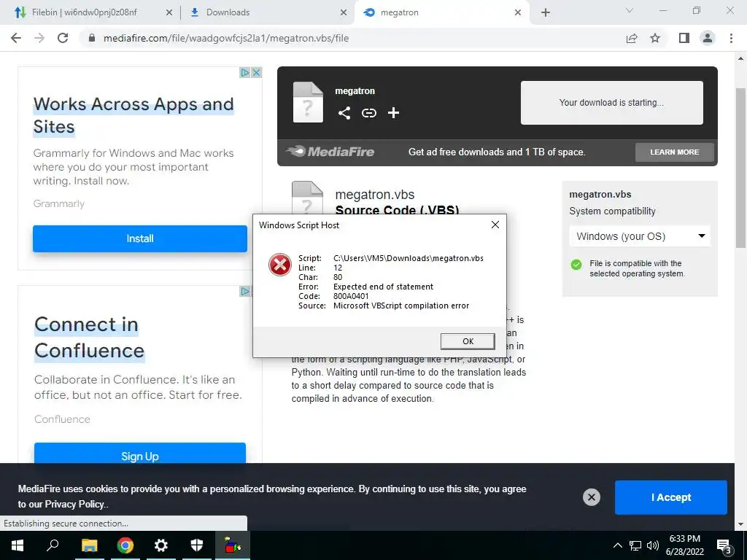Click I Accept for cookies
The height and width of the screenshot is (560, 747).
[x=671, y=497]
